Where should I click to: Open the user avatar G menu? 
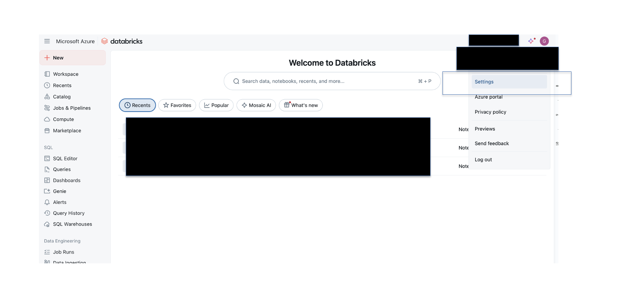(544, 41)
